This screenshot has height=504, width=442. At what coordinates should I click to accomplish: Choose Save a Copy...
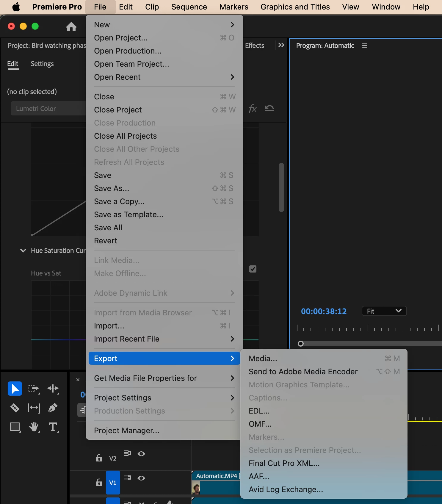click(x=164, y=201)
